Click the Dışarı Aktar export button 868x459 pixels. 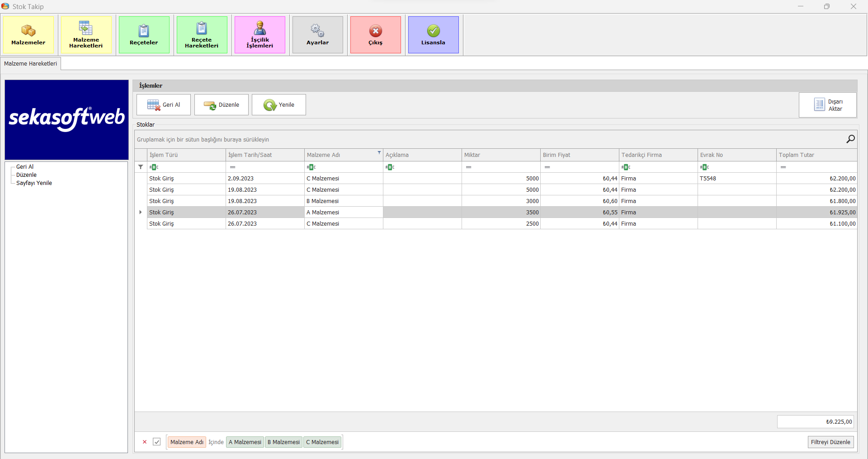[827, 105]
